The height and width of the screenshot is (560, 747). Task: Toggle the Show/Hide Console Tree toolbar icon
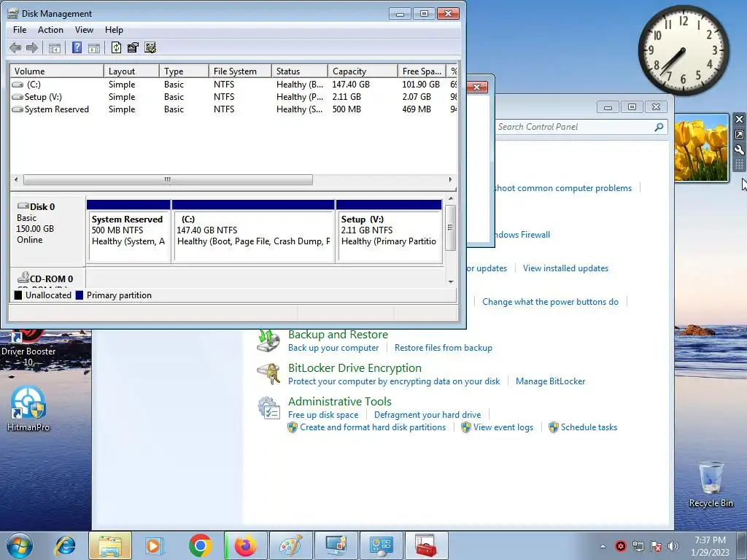pyautogui.click(x=54, y=47)
